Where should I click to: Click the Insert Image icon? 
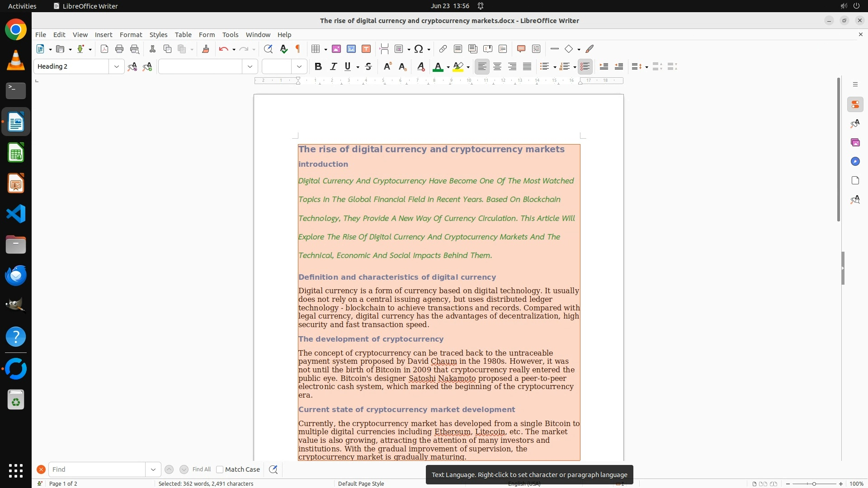[x=336, y=49]
